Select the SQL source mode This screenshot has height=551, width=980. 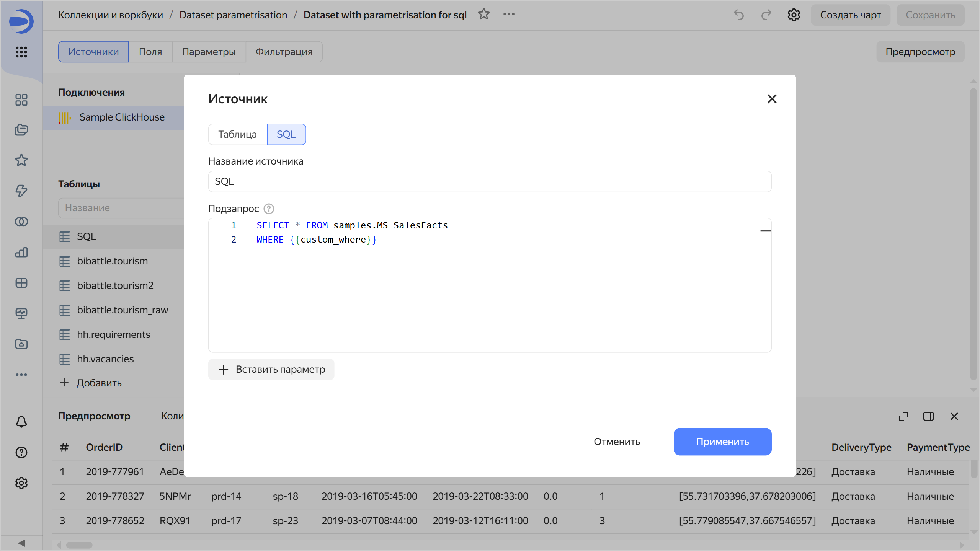(286, 134)
